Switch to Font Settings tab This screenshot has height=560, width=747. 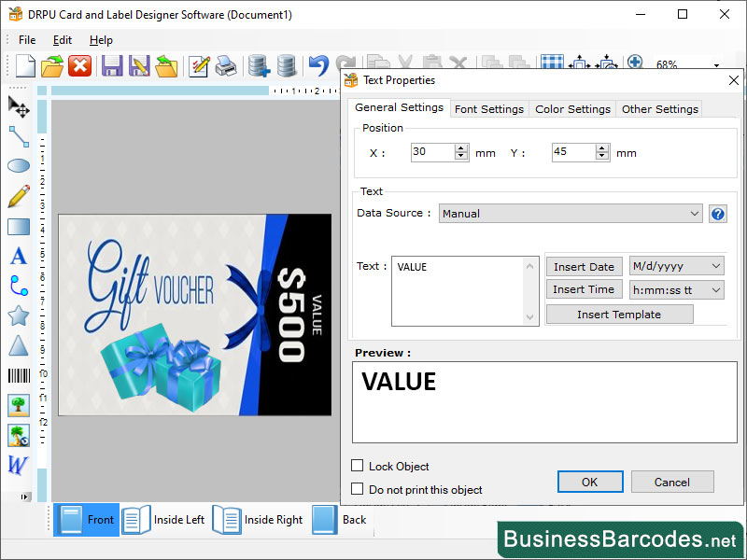click(x=489, y=109)
